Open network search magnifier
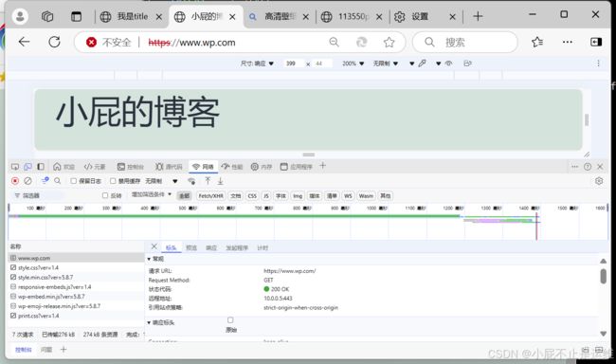 pos(58,181)
